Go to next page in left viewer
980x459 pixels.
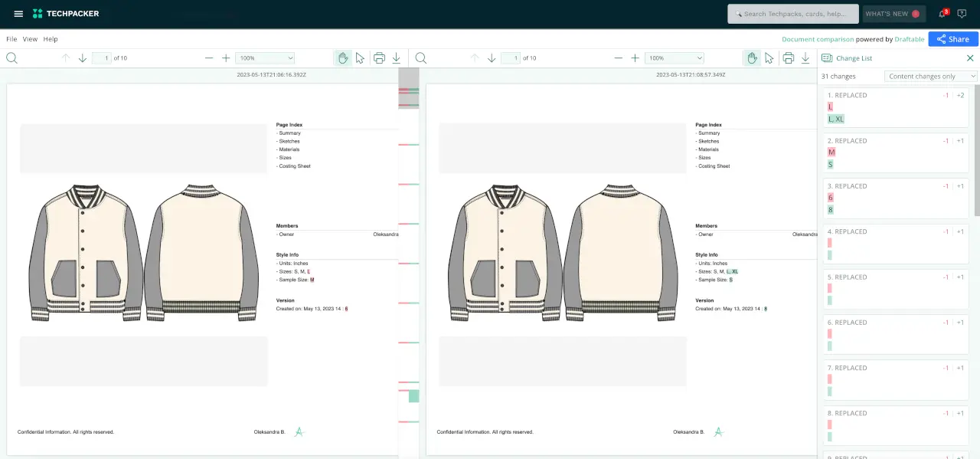(83, 58)
